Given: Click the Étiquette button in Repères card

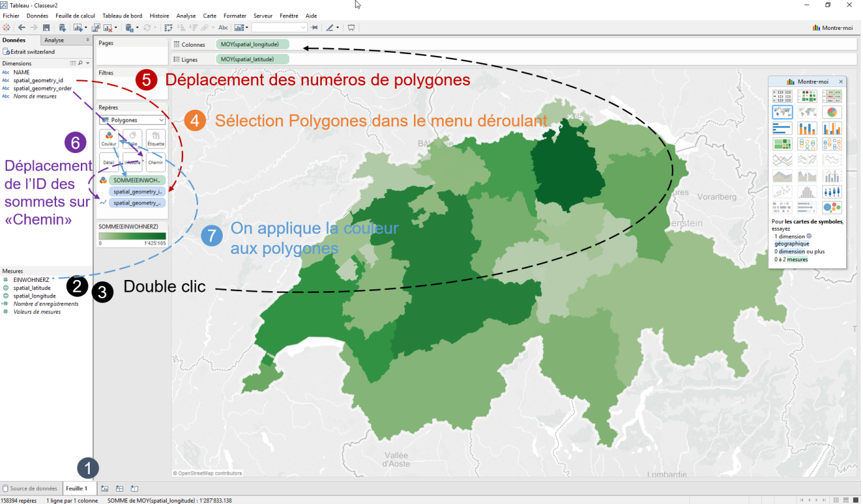Looking at the screenshot, I should click(156, 139).
